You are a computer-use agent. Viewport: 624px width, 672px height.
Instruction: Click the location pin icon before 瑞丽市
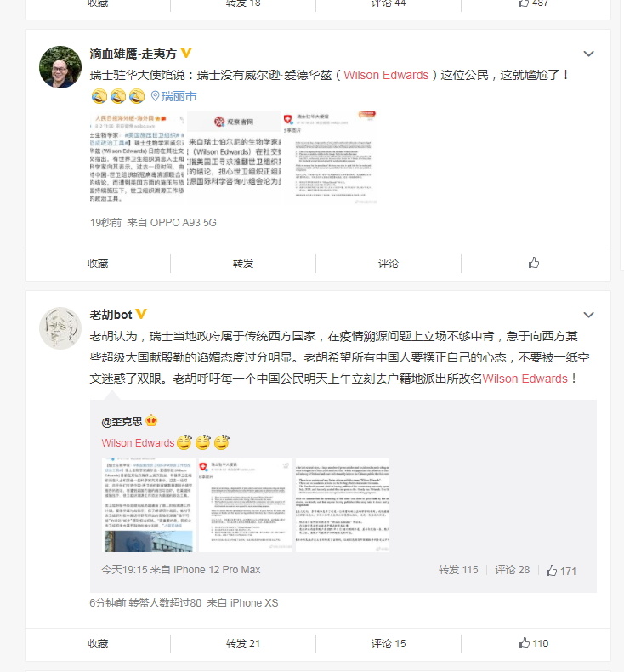click(155, 96)
